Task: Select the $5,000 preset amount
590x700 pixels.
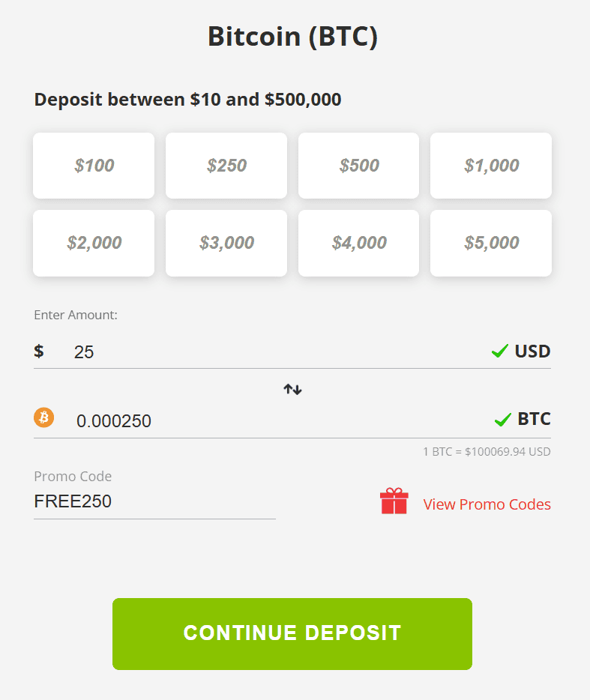Action: [x=490, y=243]
